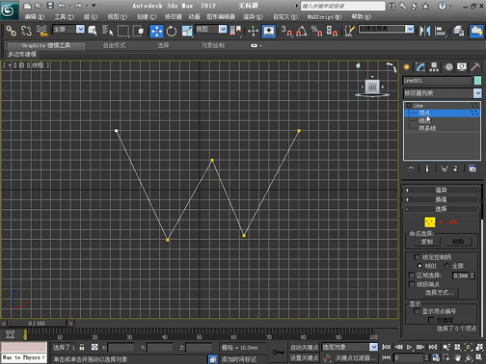This screenshot has height=364, width=486.
Task: Select the yellow Vertex sub-object icon
Action: pos(430,222)
